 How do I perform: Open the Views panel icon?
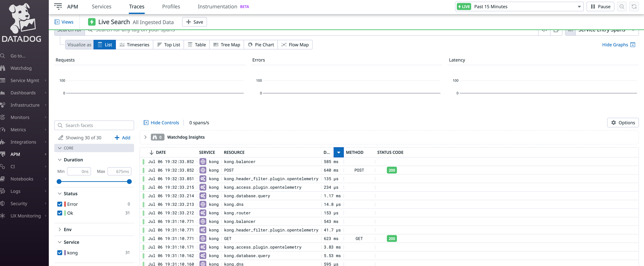point(57,22)
